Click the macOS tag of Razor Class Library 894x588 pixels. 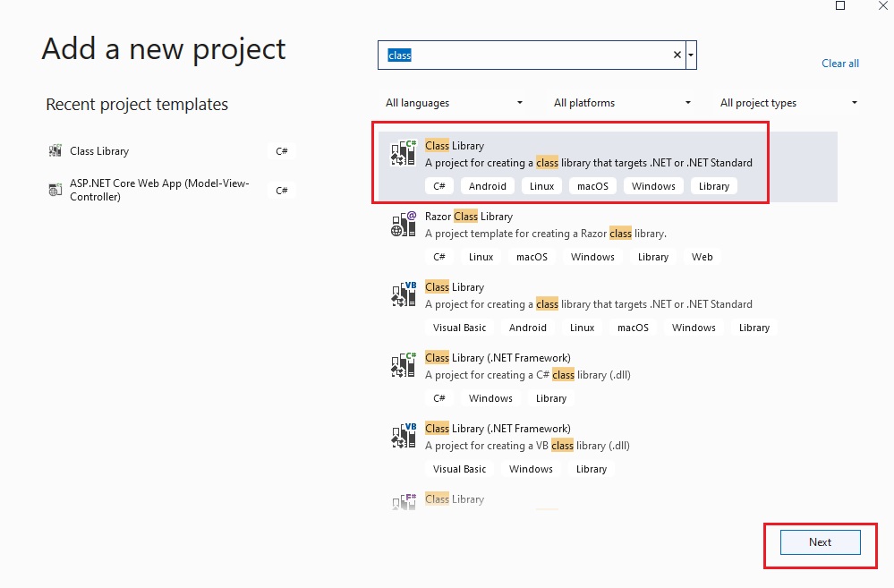tap(532, 257)
